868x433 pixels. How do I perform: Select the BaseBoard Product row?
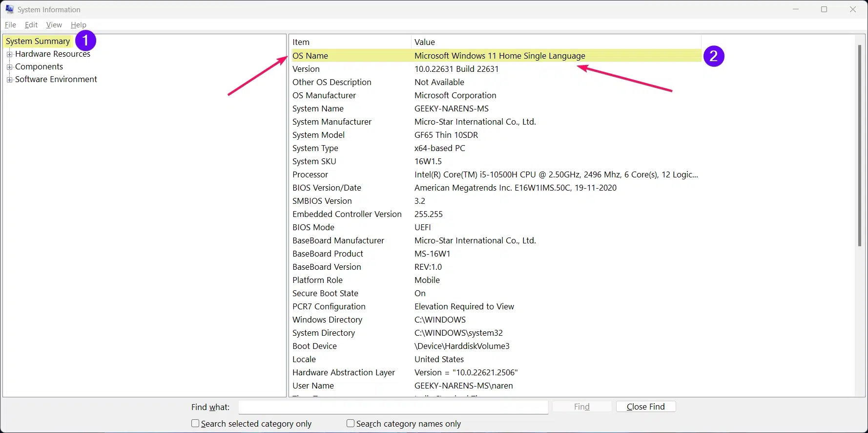[496, 254]
